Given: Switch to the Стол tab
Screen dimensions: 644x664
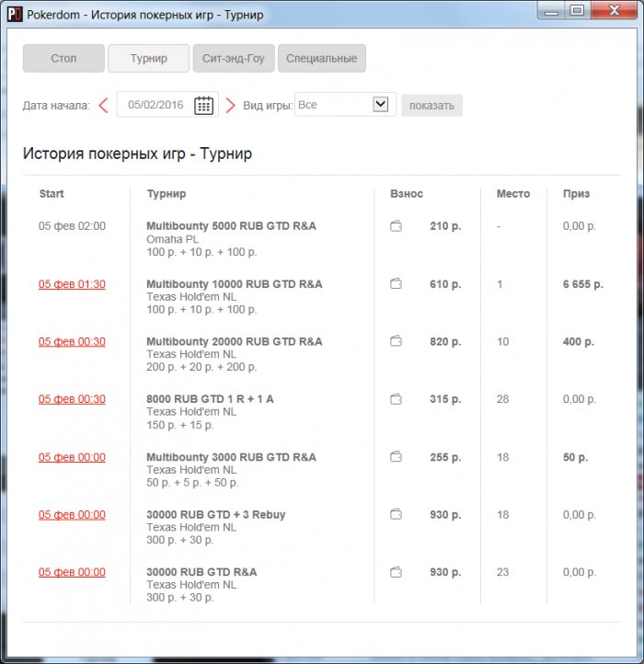Looking at the screenshot, I should [x=63, y=58].
